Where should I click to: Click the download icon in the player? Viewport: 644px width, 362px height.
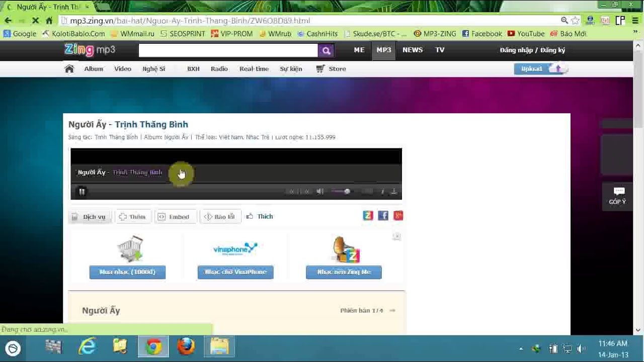coord(394,192)
